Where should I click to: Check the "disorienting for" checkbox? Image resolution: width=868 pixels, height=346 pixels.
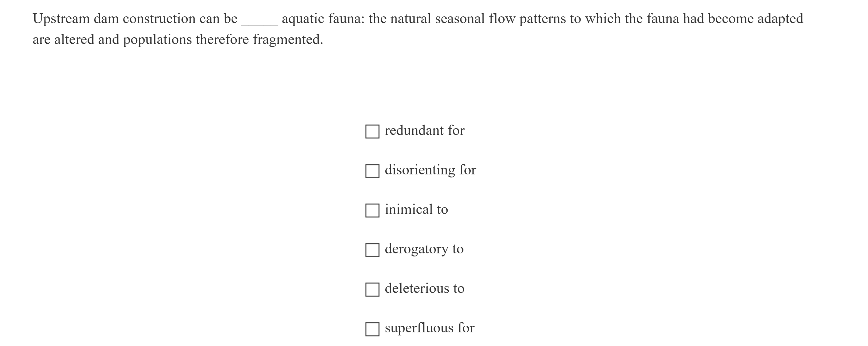point(372,171)
